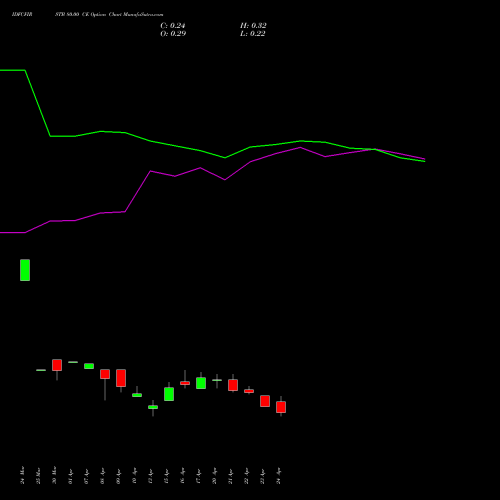Viewport: 500px width, 500px height.
Task: Select the green candle for 17 Apr
Action: 201,383
